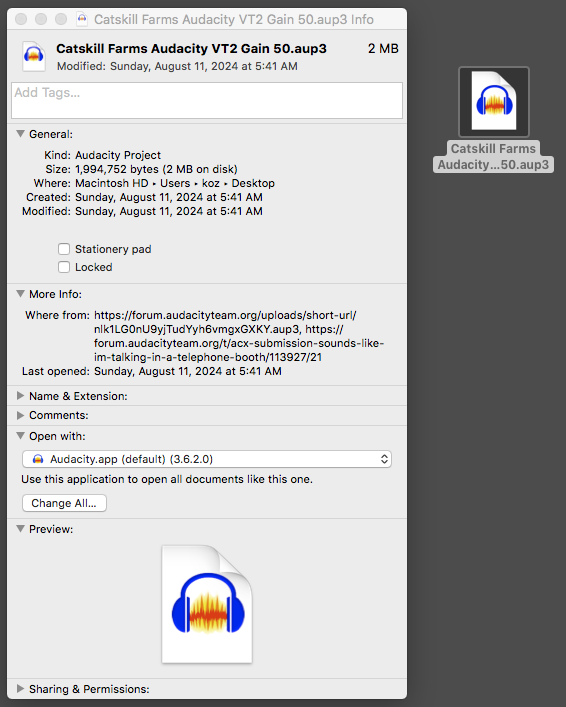Enable the Stationery pad checkbox
The image size is (566, 707).
tap(64, 249)
